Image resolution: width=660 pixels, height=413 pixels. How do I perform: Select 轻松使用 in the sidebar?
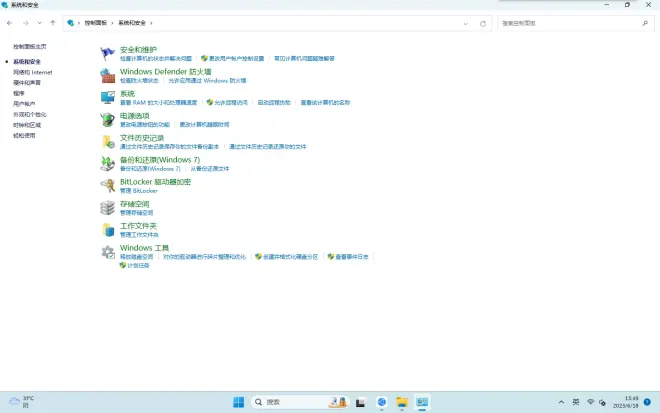click(x=24, y=136)
